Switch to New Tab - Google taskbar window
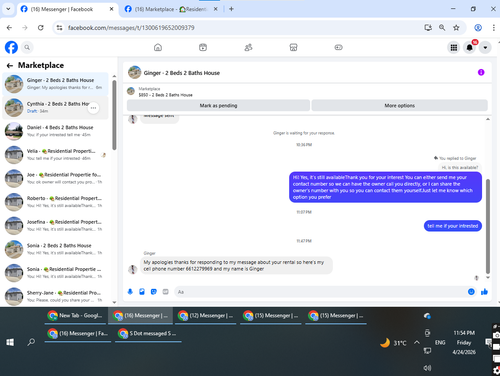This screenshot has width=500, height=376. [75, 315]
